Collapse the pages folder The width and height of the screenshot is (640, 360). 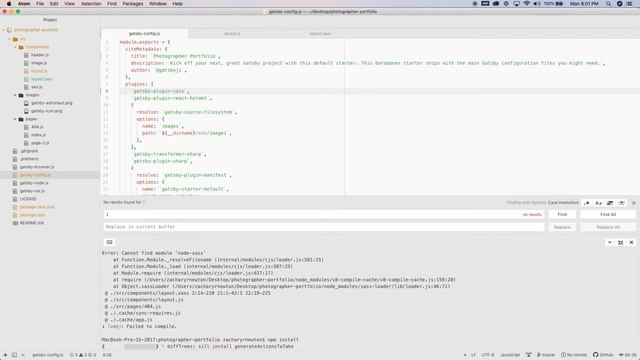click(x=15, y=119)
